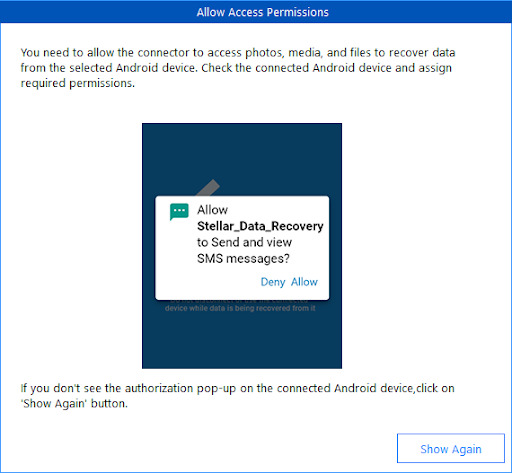This screenshot has width=512, height=473.
Task: Click the Show Again button
Action: tap(451, 448)
